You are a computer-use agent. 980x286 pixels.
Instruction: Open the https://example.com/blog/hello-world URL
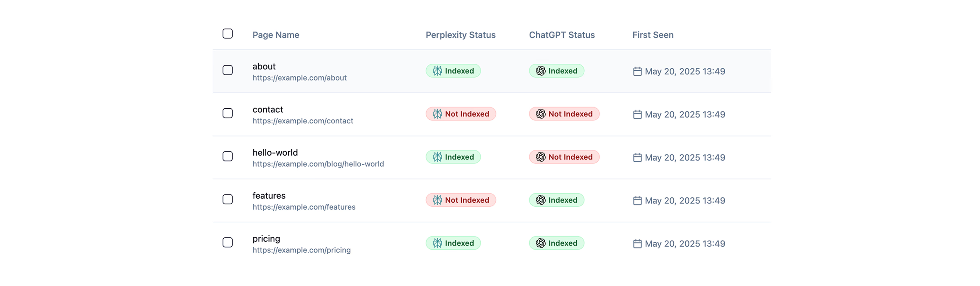[318, 164]
